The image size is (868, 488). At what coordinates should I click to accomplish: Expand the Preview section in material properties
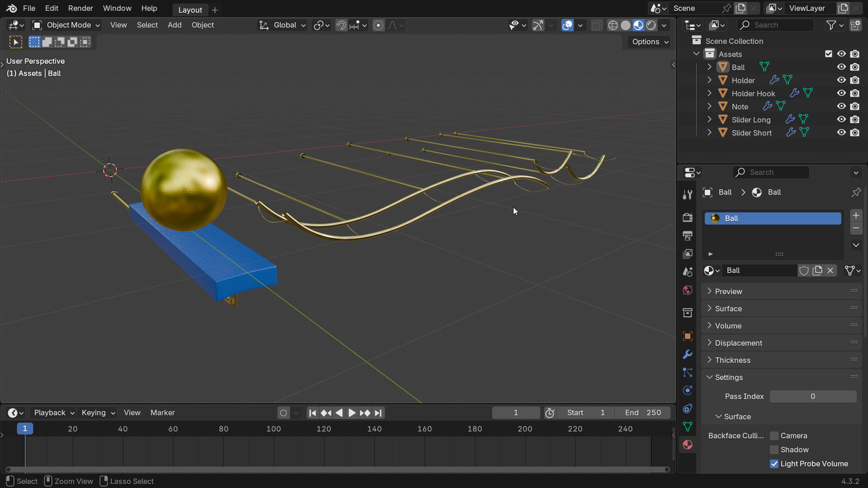tap(729, 291)
